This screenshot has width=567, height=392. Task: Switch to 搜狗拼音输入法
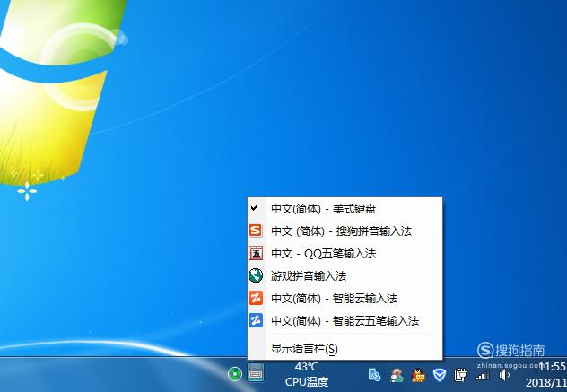(345, 231)
